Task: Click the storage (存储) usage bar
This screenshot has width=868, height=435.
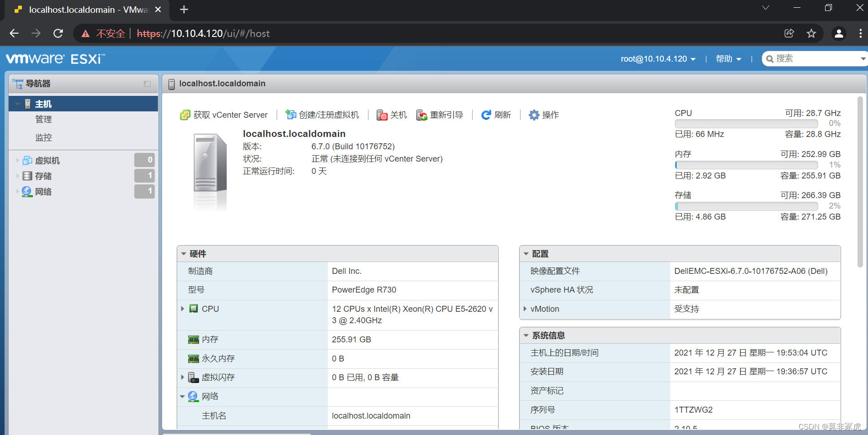Action: [x=746, y=206]
